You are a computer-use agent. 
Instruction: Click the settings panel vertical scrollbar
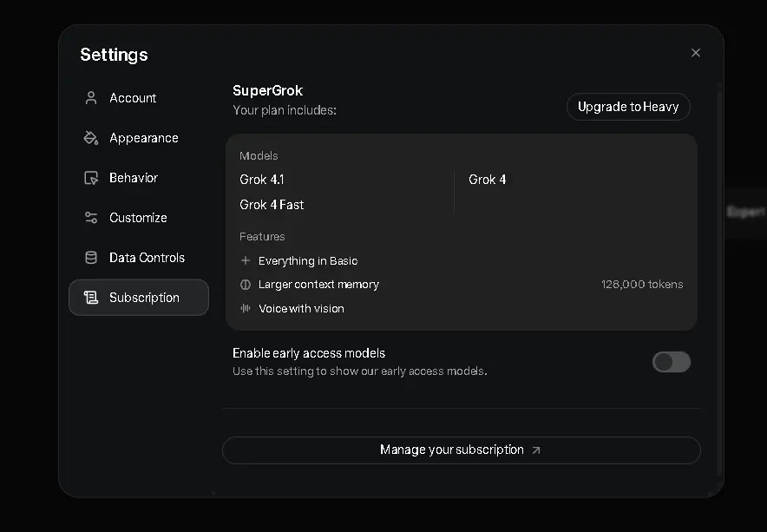tap(719, 279)
